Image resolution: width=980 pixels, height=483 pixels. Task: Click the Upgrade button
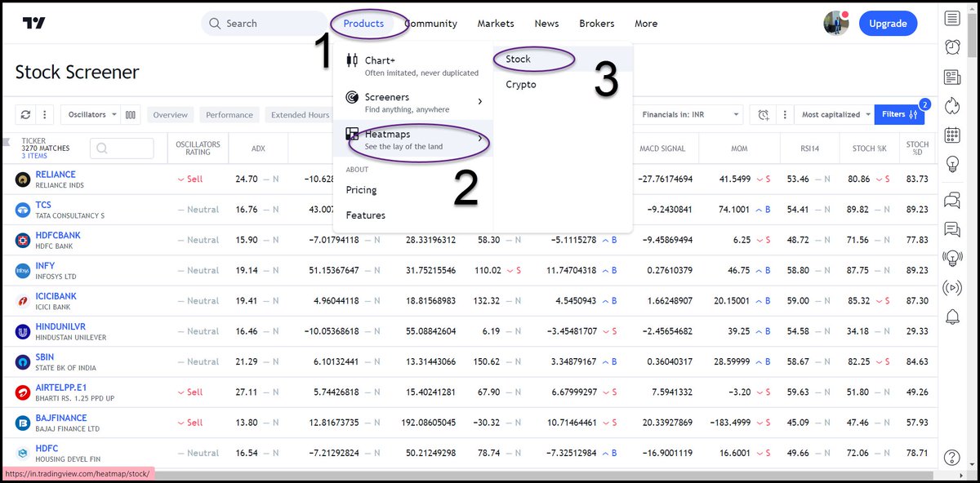888,24
